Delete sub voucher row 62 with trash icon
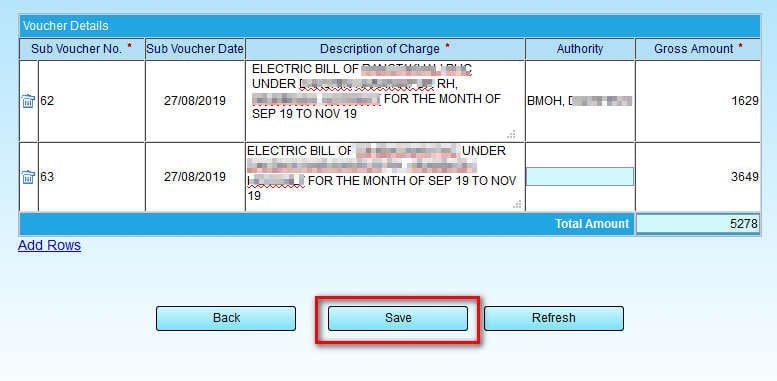This screenshot has width=777, height=381. click(x=28, y=101)
